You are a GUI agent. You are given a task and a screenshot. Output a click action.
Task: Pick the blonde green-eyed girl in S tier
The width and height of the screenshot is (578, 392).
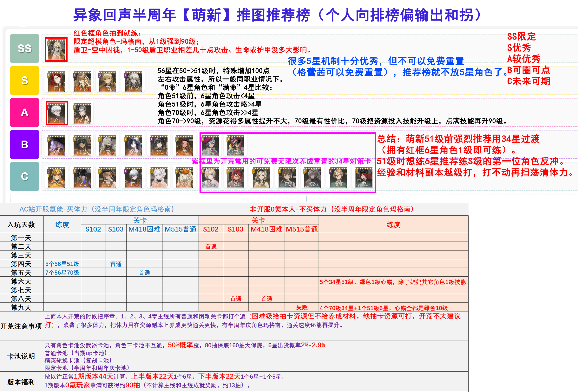point(108,81)
